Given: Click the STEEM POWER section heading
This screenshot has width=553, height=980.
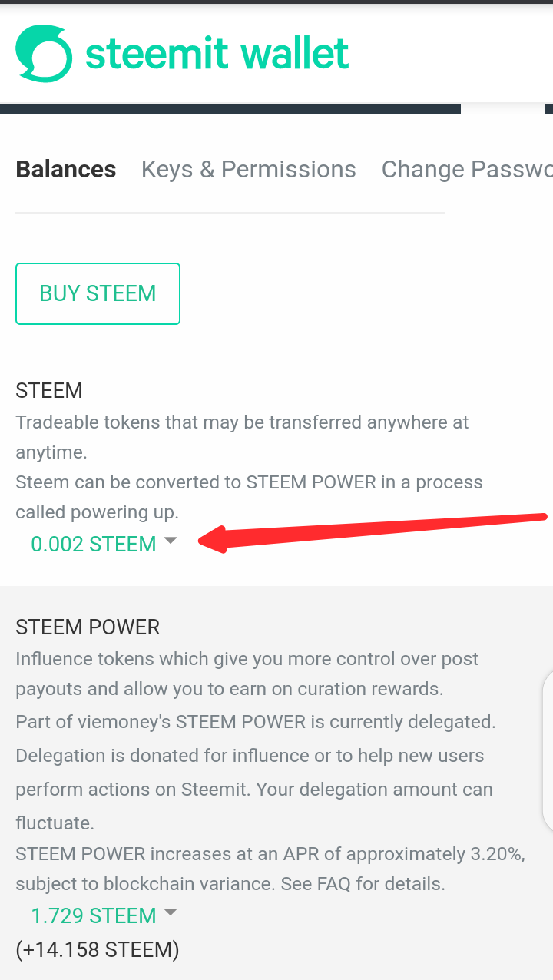Looking at the screenshot, I should (88, 627).
